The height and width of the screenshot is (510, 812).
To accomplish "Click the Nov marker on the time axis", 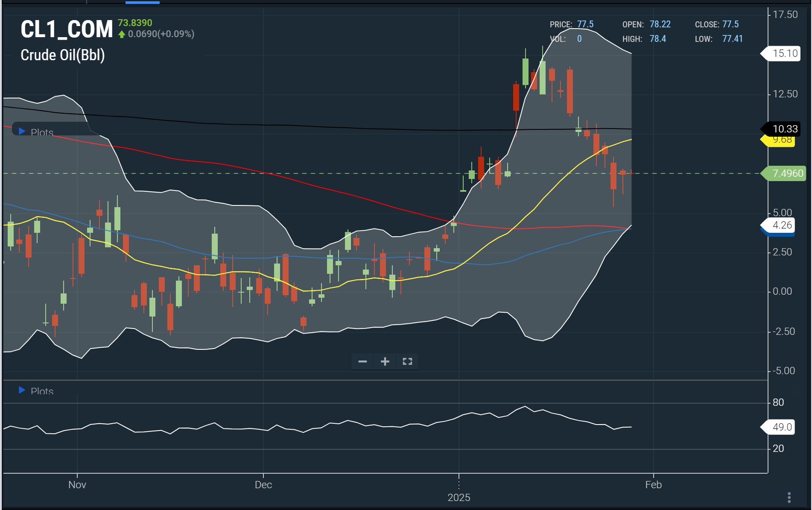I will click(77, 484).
